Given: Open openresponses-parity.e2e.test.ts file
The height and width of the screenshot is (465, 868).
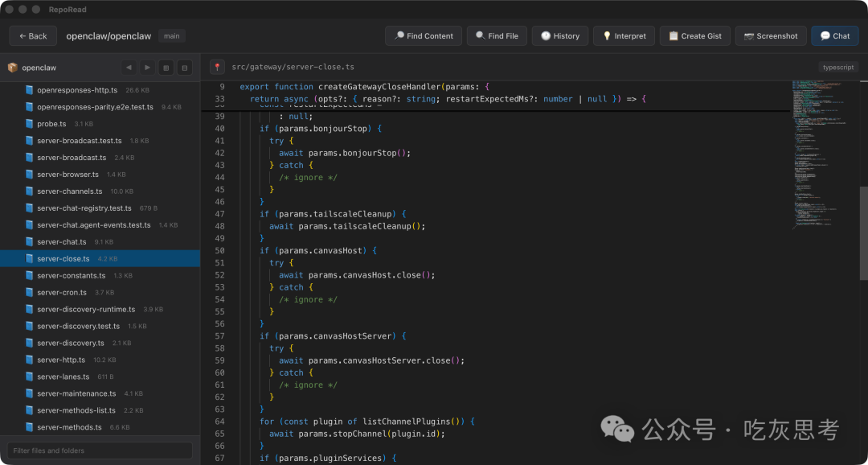Looking at the screenshot, I should [x=100, y=107].
